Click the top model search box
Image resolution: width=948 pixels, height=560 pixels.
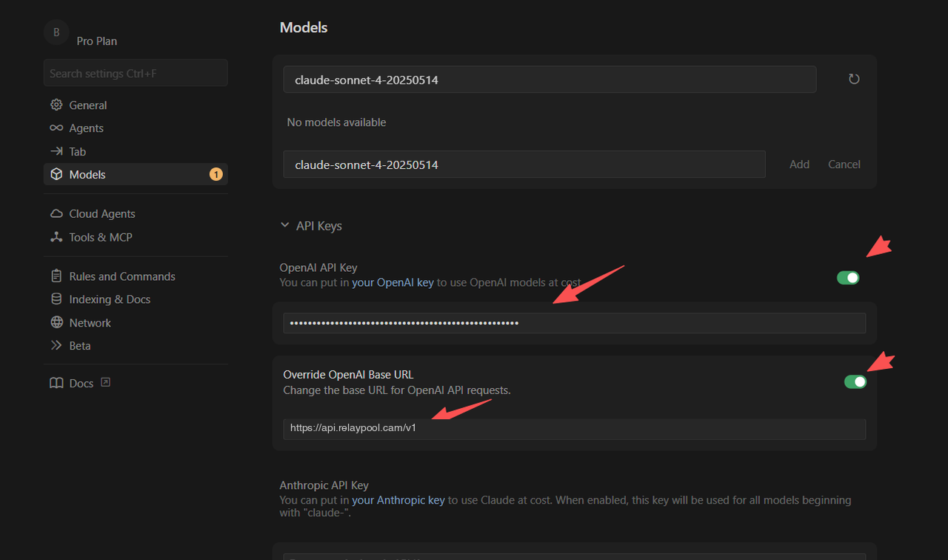coord(550,79)
